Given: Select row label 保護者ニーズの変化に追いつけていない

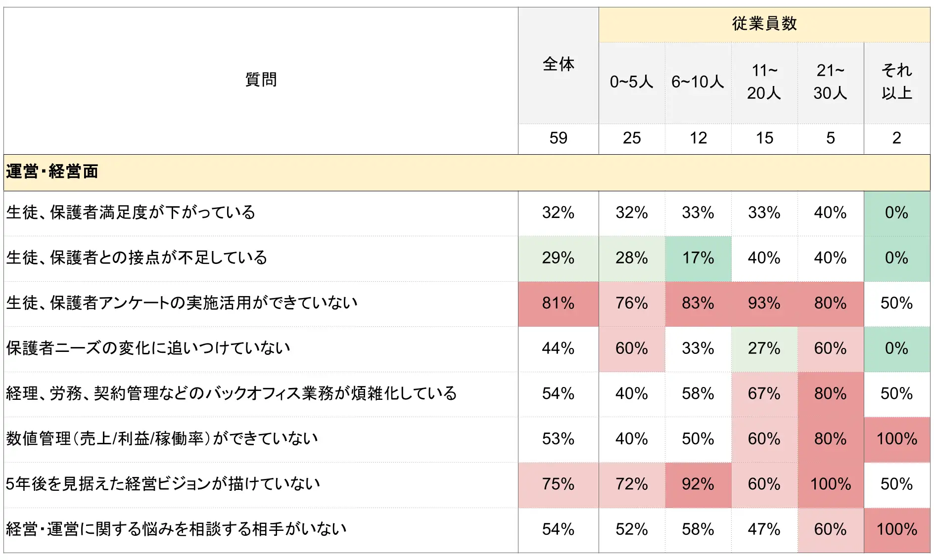Looking at the screenshot, I should point(148,348).
